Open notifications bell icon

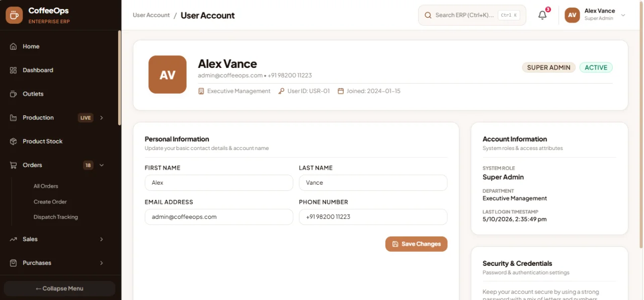click(x=542, y=15)
